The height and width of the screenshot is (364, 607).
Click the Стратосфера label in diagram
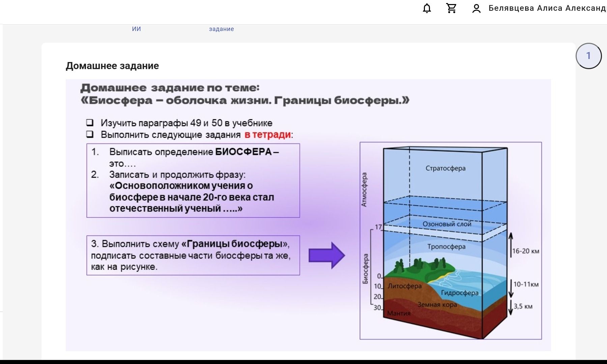(445, 168)
